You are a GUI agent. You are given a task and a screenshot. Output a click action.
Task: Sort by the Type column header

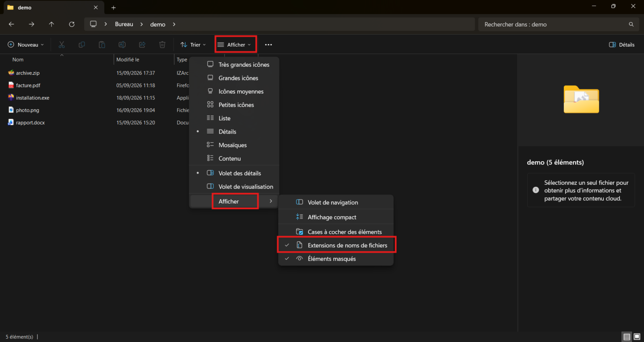182,60
